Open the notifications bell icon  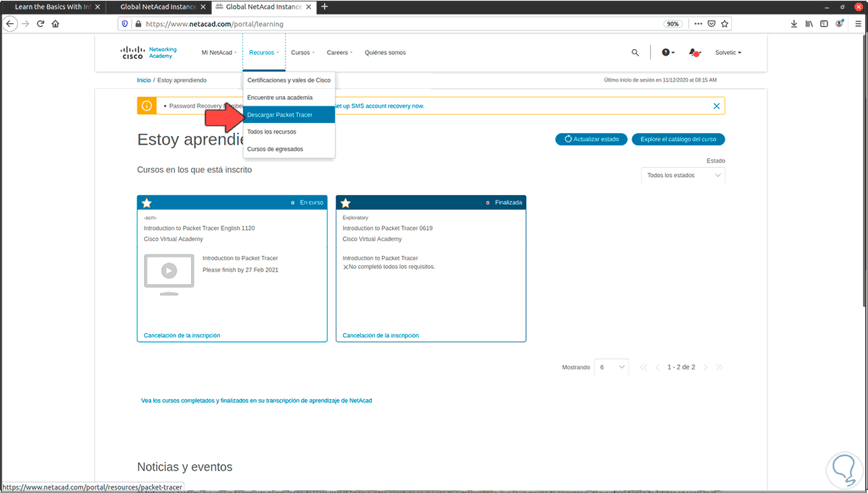pos(694,53)
